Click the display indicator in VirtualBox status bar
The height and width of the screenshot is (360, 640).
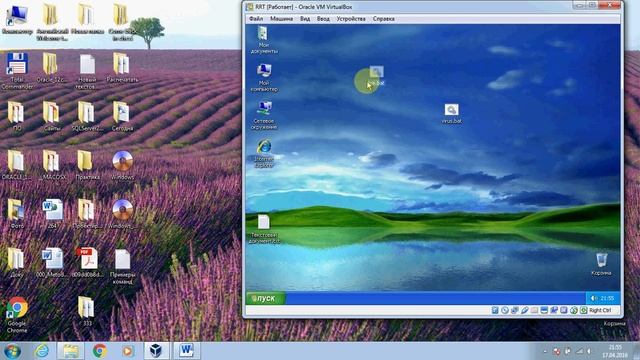coord(544,310)
